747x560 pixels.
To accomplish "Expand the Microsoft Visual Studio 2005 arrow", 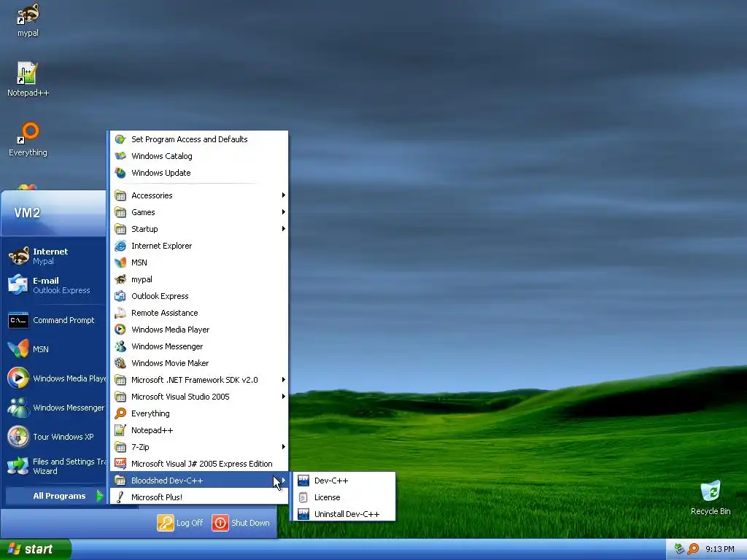I will pyautogui.click(x=284, y=397).
